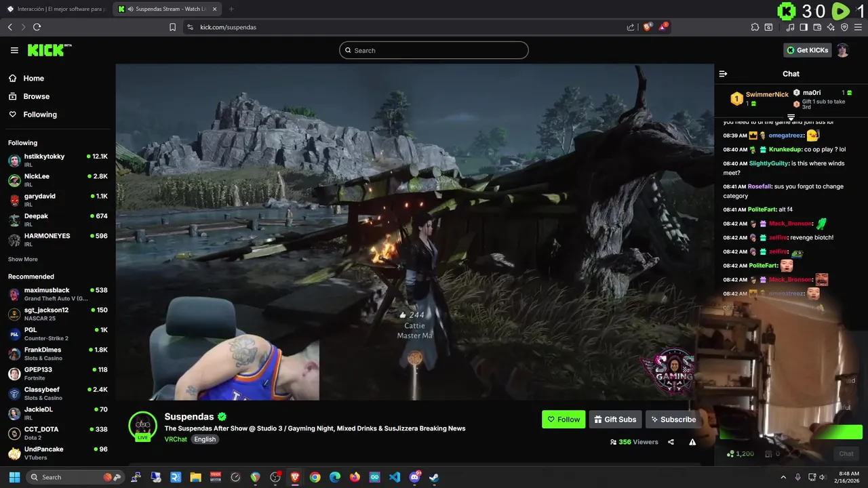This screenshot has width=868, height=488.
Task: Open media control music note icon
Action: tap(790, 27)
